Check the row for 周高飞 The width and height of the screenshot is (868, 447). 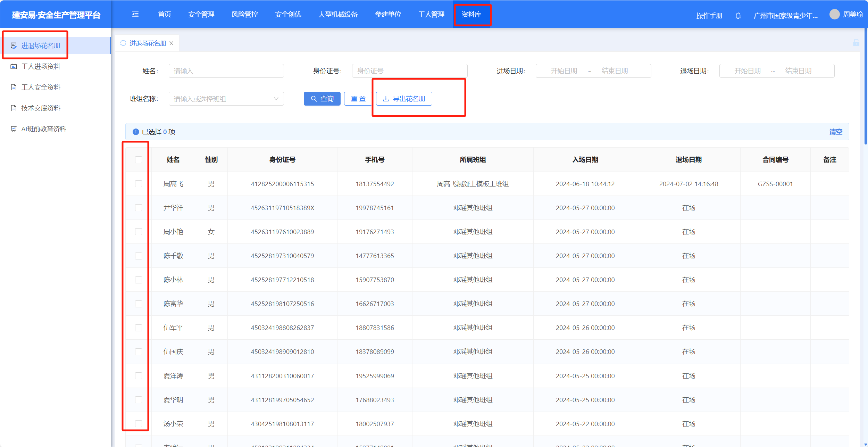139,184
